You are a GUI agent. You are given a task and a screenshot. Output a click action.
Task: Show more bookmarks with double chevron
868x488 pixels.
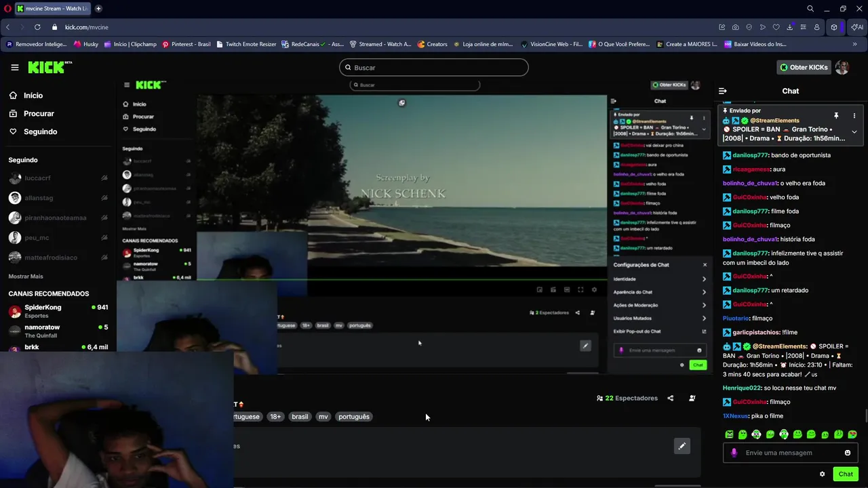[x=855, y=44]
